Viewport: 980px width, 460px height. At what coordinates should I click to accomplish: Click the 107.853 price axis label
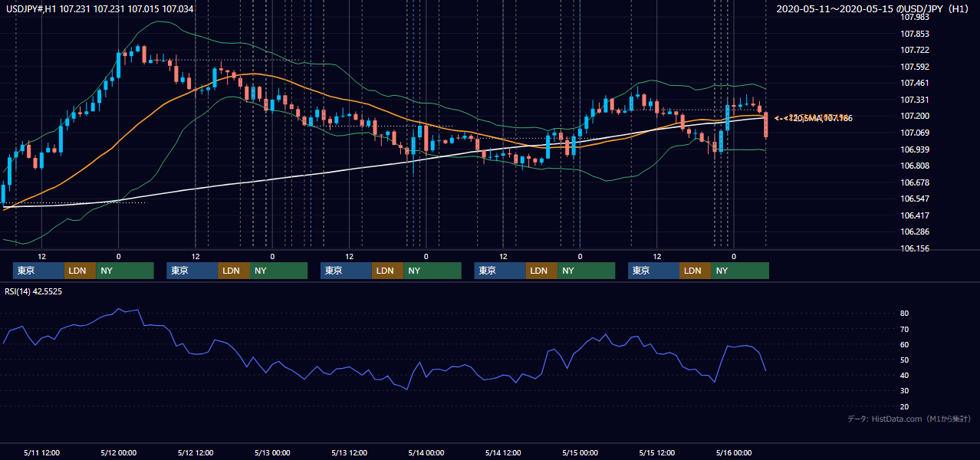point(913,34)
